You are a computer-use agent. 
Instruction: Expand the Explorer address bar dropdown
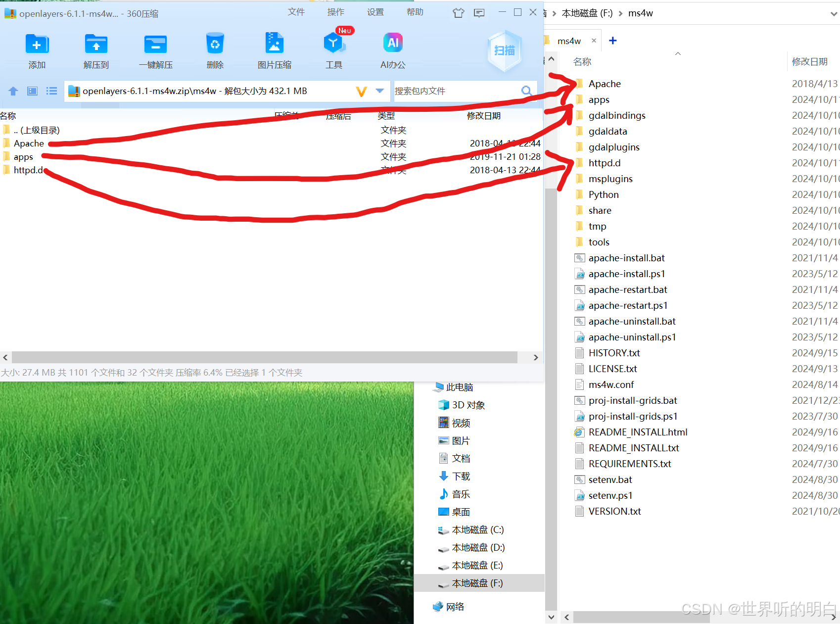click(x=834, y=14)
